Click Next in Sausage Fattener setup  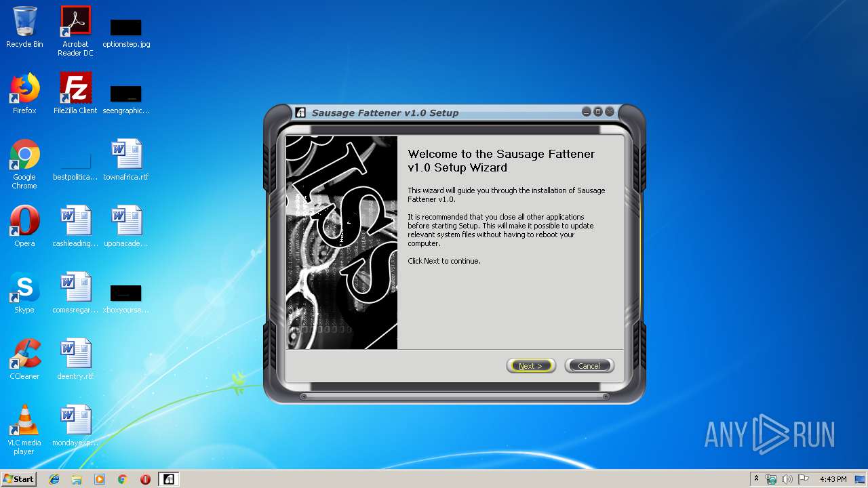pos(530,366)
